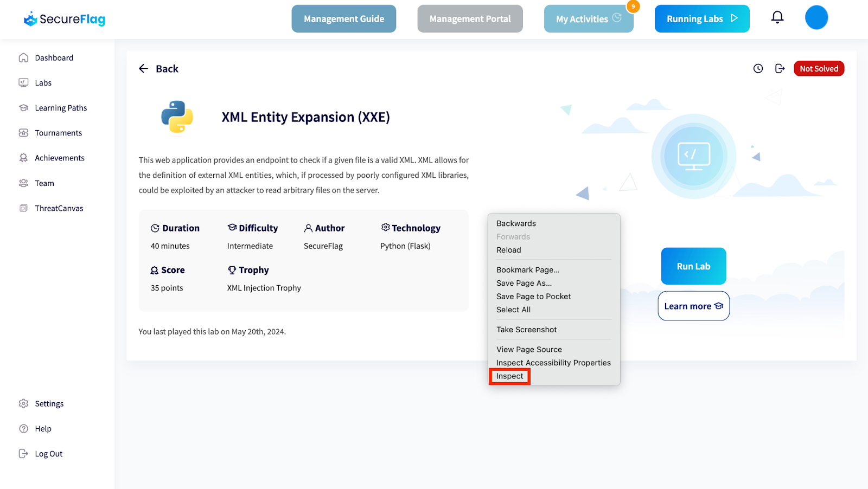This screenshot has height=489, width=868.
Task: Open the Management Portal
Action: [x=470, y=19]
